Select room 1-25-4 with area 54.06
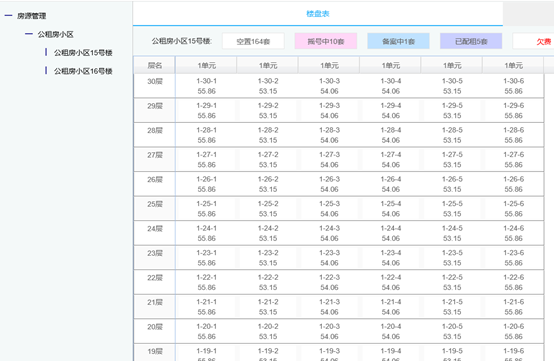 pyautogui.click(x=391, y=209)
